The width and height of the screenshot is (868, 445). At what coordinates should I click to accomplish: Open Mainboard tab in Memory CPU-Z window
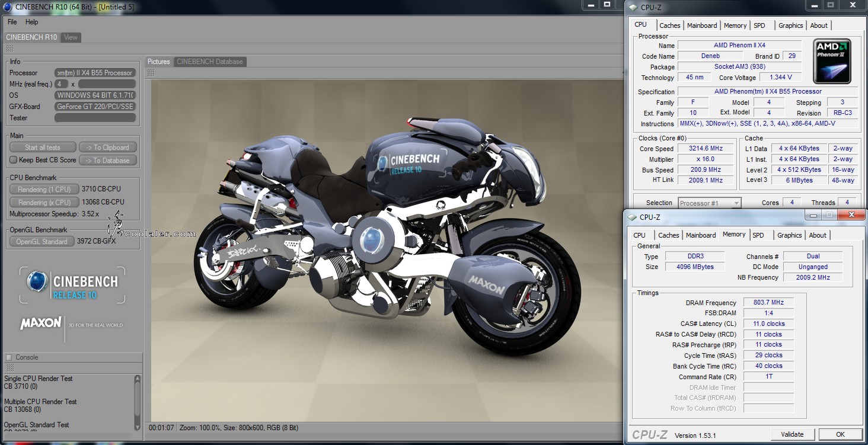point(701,235)
